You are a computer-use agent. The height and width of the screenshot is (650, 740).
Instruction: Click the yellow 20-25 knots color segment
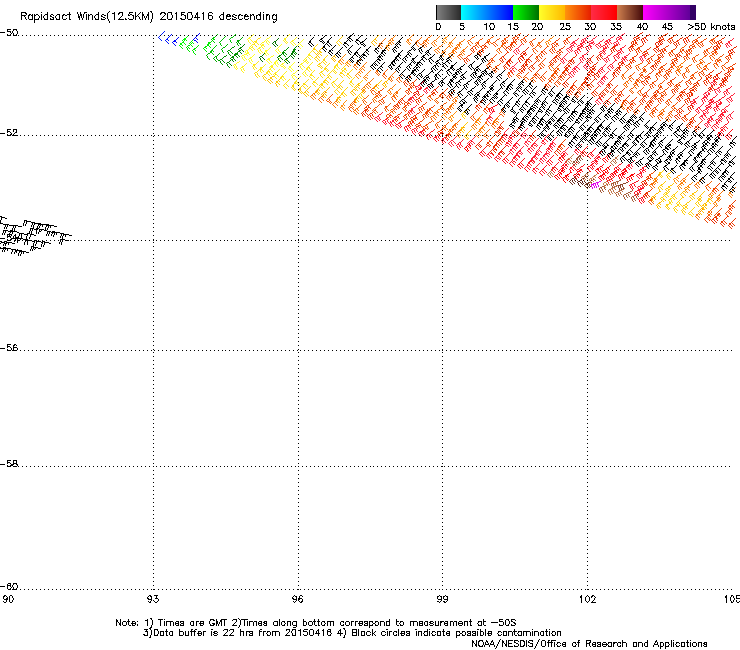click(x=552, y=12)
